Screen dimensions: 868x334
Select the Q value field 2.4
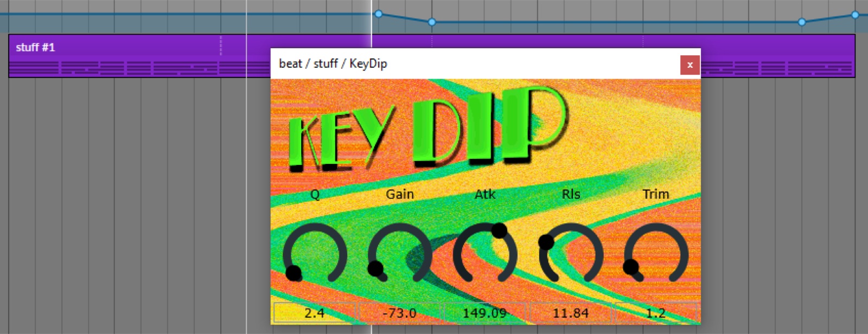coord(315,313)
